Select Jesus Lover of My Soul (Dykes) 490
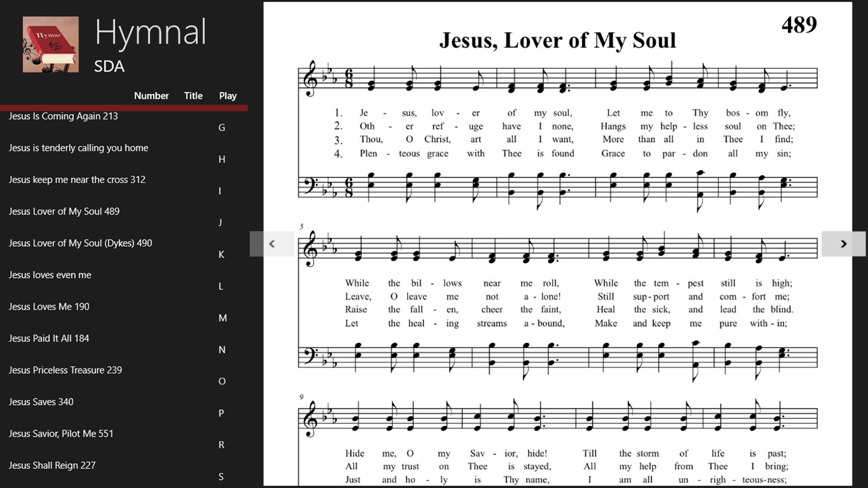 tap(80, 242)
